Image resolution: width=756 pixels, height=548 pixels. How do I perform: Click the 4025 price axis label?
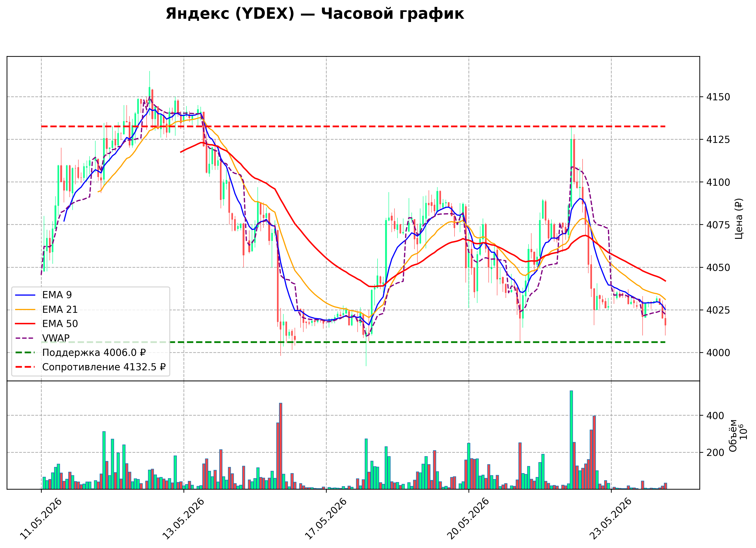tap(718, 310)
